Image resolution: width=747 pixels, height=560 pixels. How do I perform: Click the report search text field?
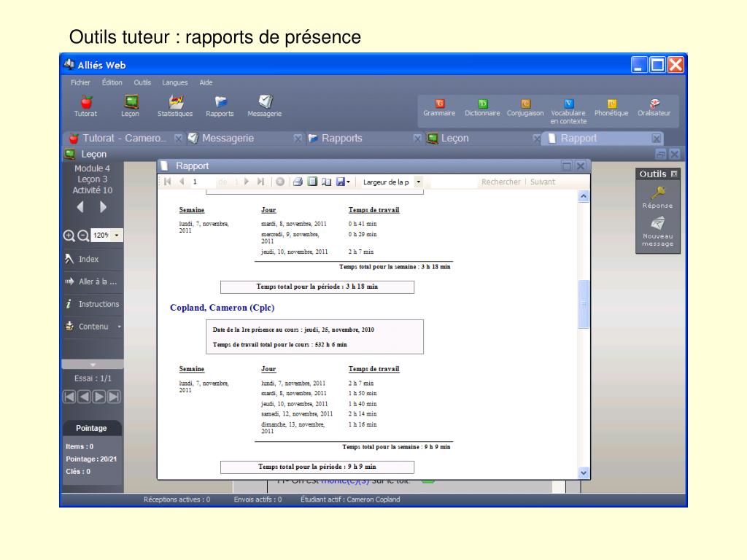[x=452, y=182]
